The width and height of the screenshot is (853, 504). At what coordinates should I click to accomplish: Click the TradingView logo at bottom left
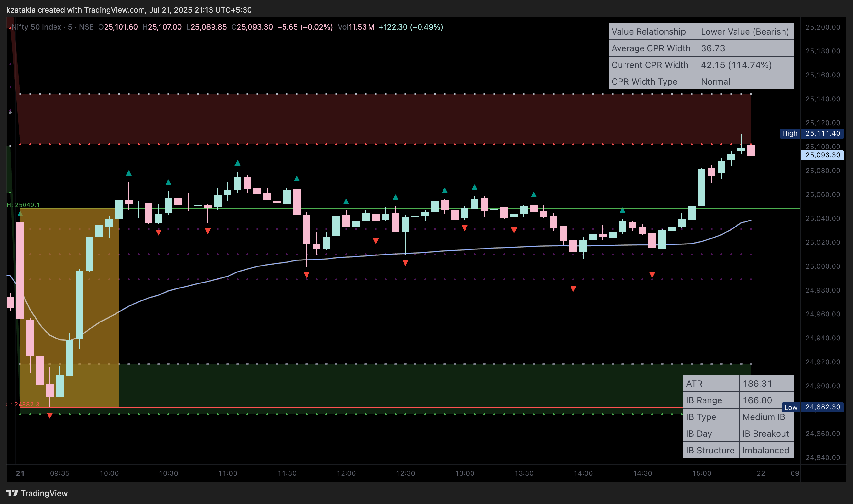click(37, 493)
